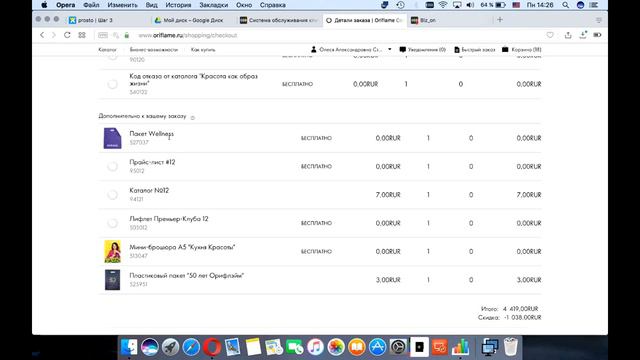Open the Изменить menu

[122, 5]
